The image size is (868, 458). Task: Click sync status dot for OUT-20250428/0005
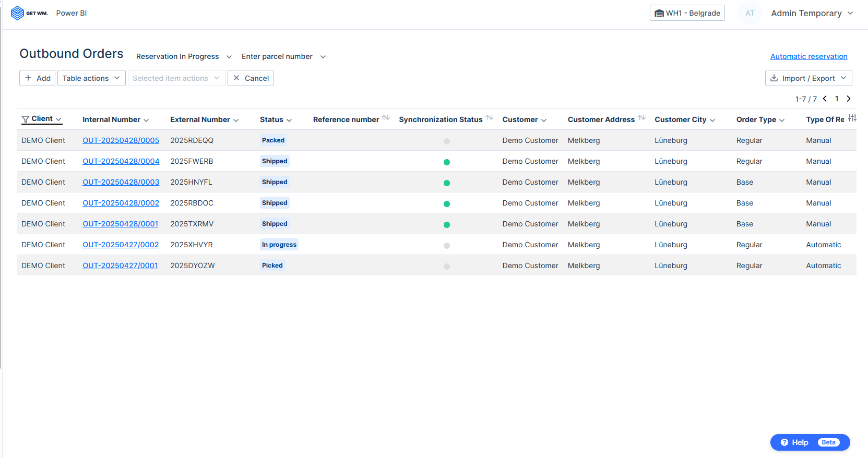(447, 141)
